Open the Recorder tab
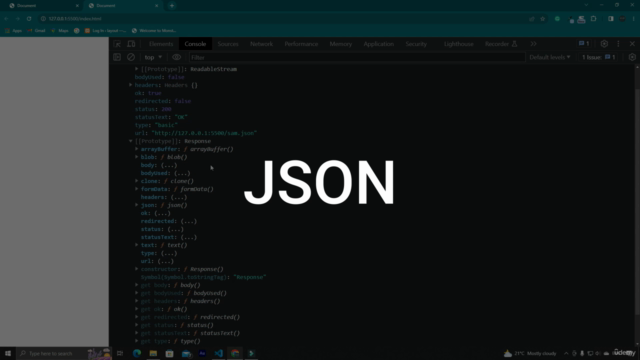 [501, 44]
